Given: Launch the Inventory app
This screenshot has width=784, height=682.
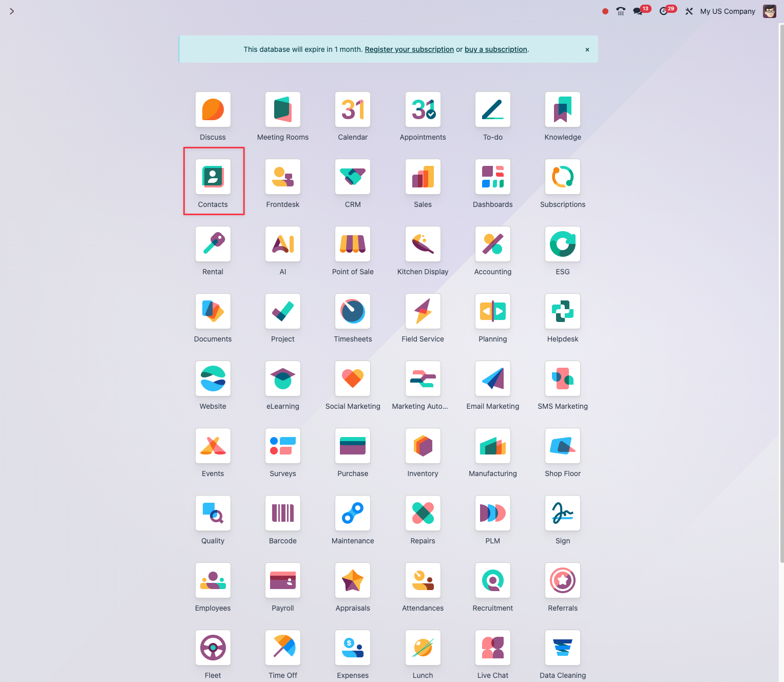Looking at the screenshot, I should point(423,446).
